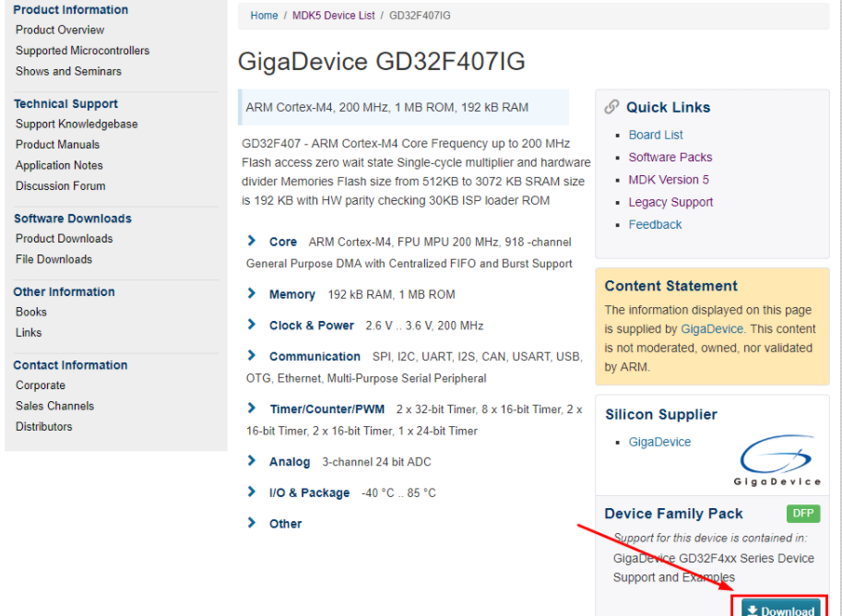Open GigaDevice Silicon Supplier link
842x616 pixels.
660,442
